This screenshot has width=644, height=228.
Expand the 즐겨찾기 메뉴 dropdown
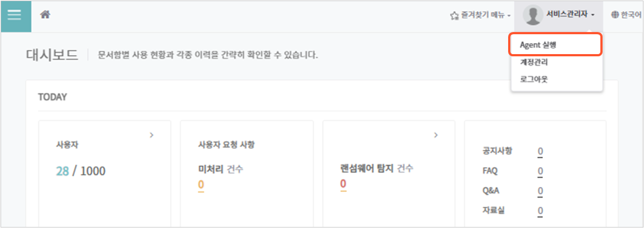[480, 15]
